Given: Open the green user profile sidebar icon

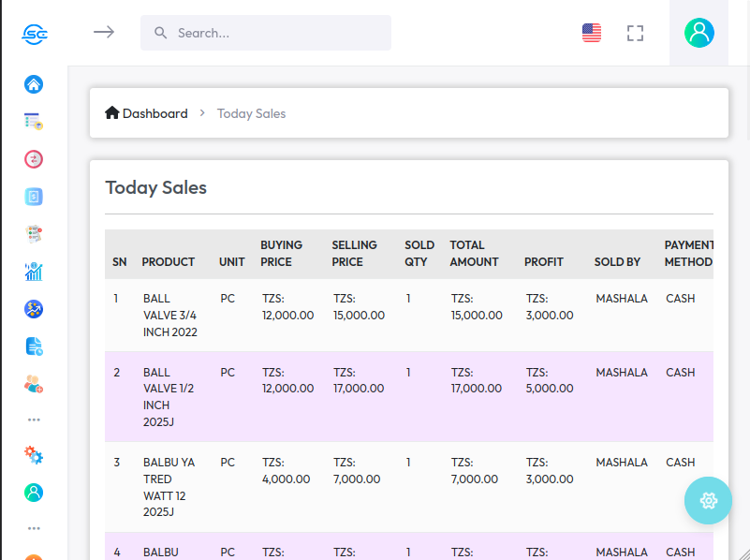Looking at the screenshot, I should click(34, 492).
